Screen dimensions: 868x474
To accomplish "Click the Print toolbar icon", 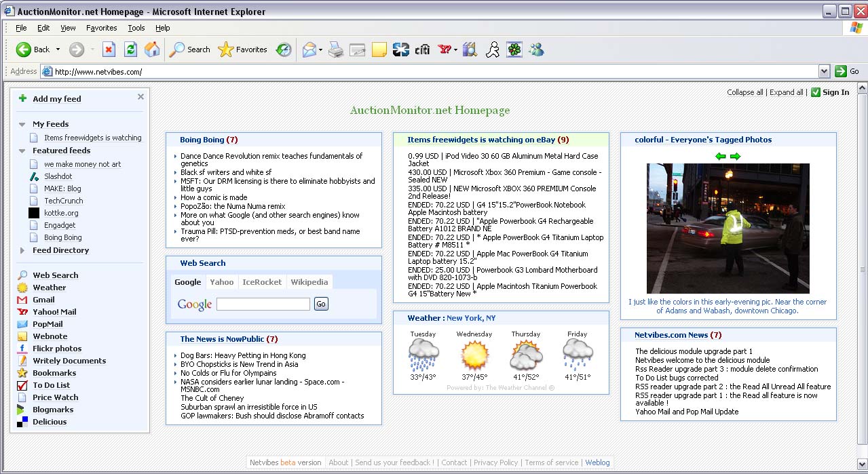I will 336,50.
